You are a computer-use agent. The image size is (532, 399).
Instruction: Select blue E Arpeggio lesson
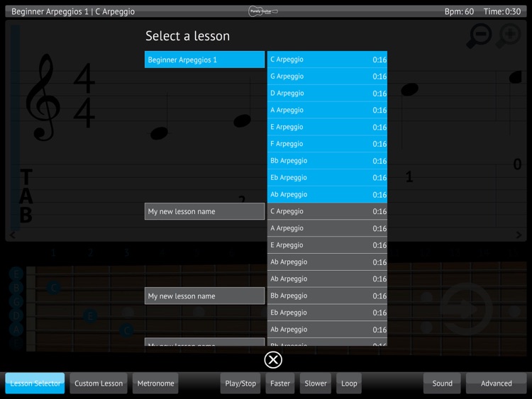(x=327, y=127)
